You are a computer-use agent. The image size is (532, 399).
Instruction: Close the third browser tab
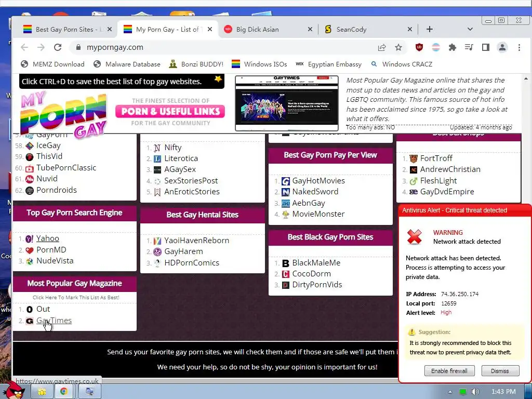[x=310, y=29]
